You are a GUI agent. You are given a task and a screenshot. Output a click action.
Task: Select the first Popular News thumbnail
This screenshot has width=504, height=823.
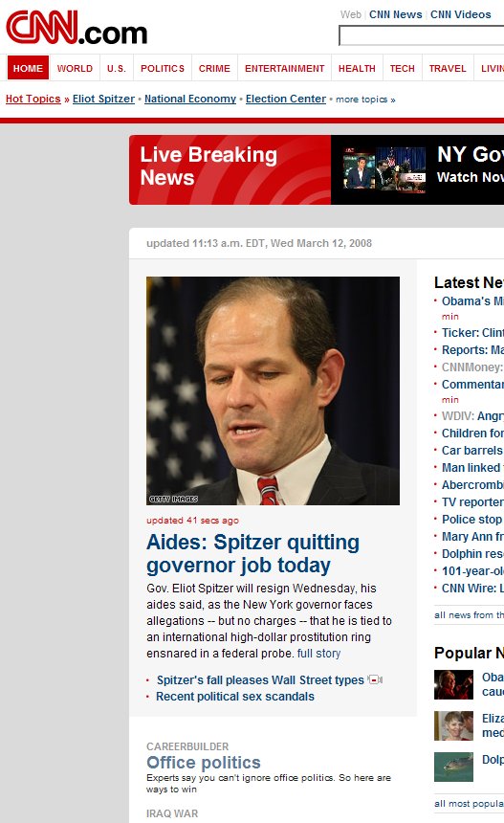click(453, 684)
